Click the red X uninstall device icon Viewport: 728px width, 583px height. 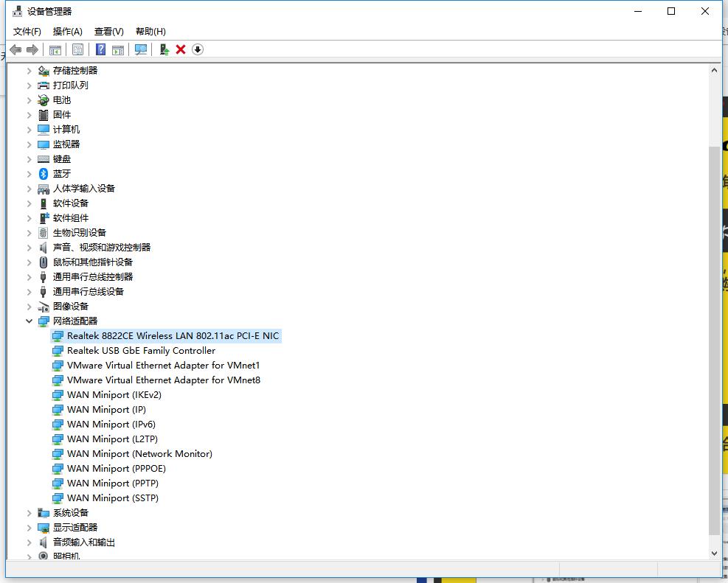(x=181, y=49)
